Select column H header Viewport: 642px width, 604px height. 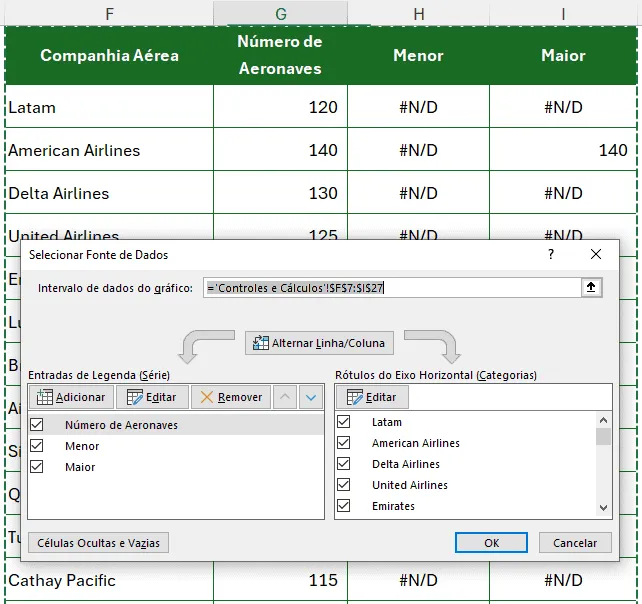pyautogui.click(x=418, y=14)
